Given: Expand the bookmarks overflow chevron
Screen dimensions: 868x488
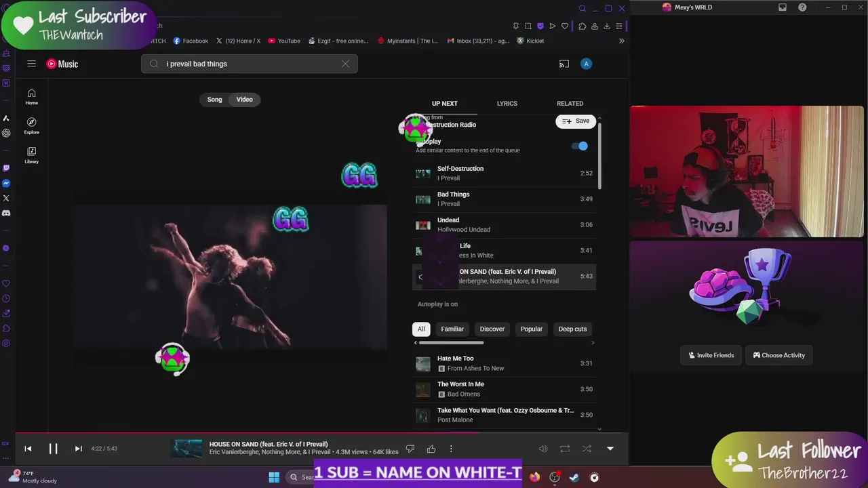Looking at the screenshot, I should [x=621, y=41].
